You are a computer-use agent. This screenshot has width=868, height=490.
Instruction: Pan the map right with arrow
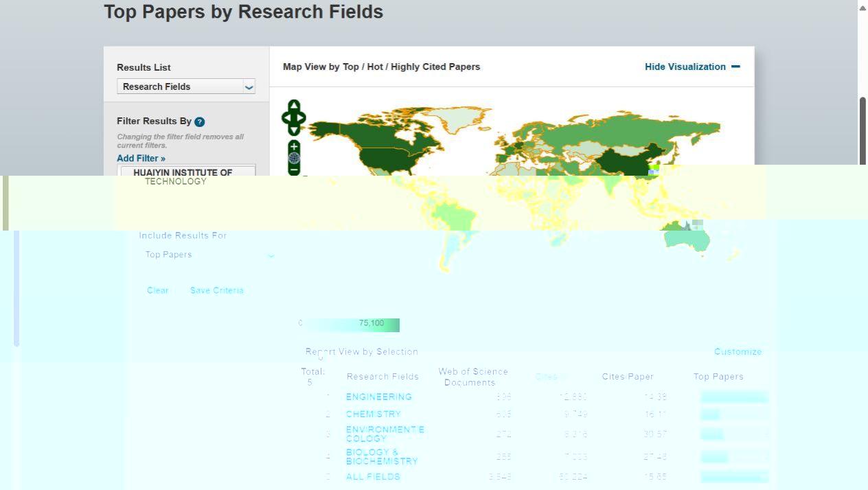302,117
